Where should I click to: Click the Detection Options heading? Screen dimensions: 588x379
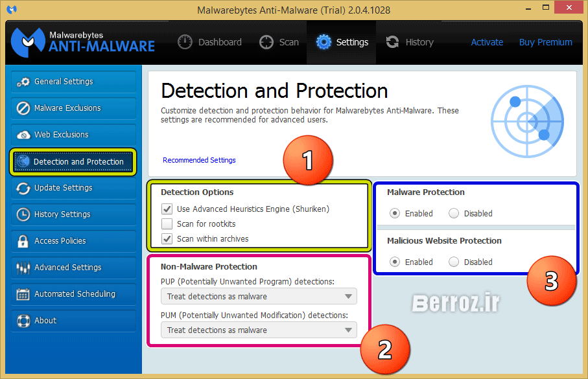[x=197, y=192]
